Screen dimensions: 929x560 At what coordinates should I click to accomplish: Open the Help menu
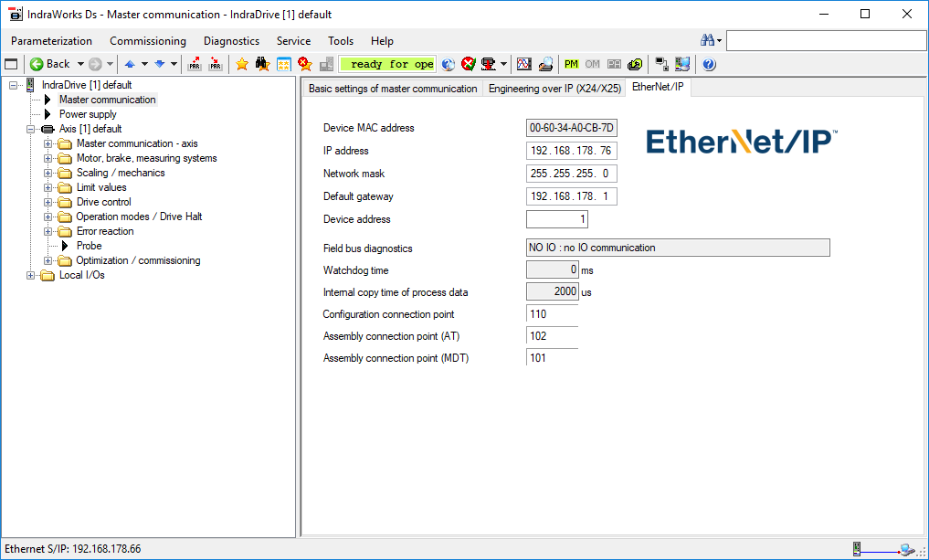click(x=382, y=41)
